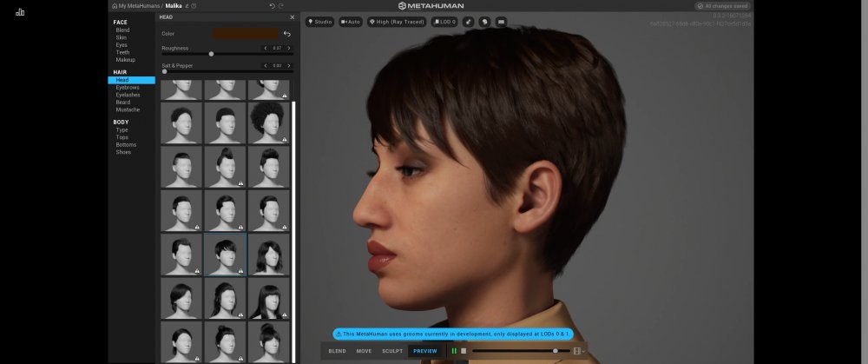This screenshot has width=868, height=364.
Task: Open the animation clip filmstrip dropdown
Action: [579, 351]
